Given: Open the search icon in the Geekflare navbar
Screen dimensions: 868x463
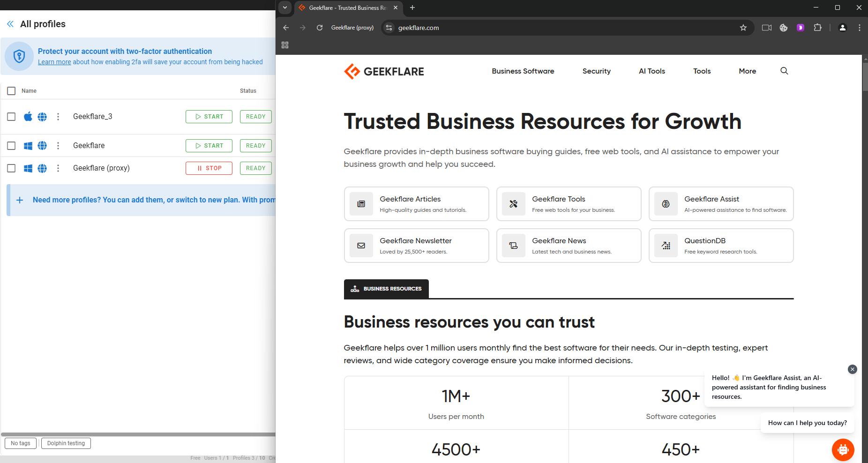Looking at the screenshot, I should [784, 71].
